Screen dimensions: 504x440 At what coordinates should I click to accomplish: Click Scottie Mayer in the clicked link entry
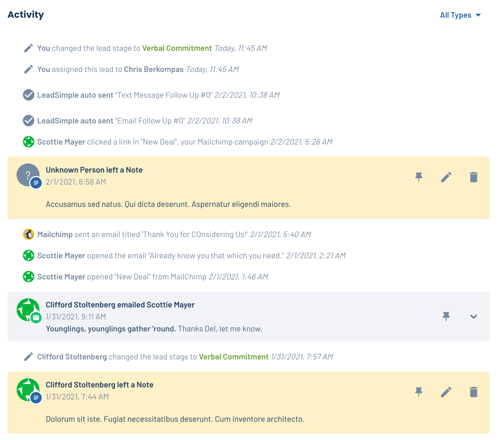pos(61,142)
